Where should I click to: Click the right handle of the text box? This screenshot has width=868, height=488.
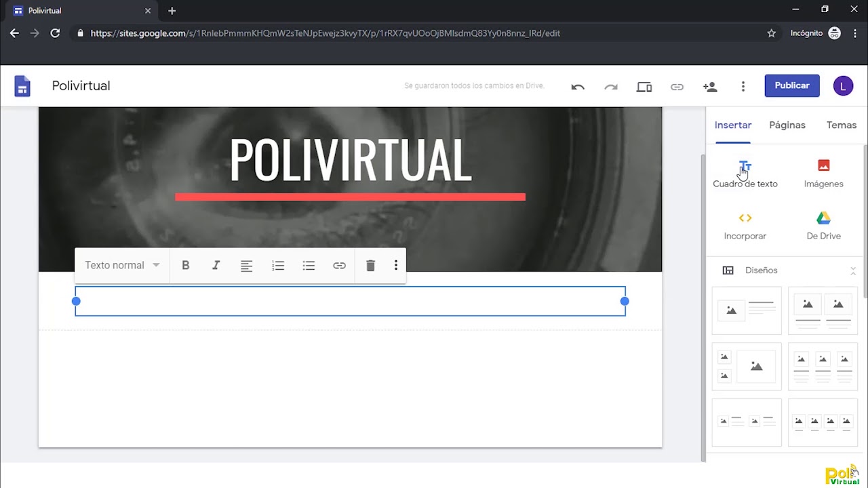coord(625,301)
